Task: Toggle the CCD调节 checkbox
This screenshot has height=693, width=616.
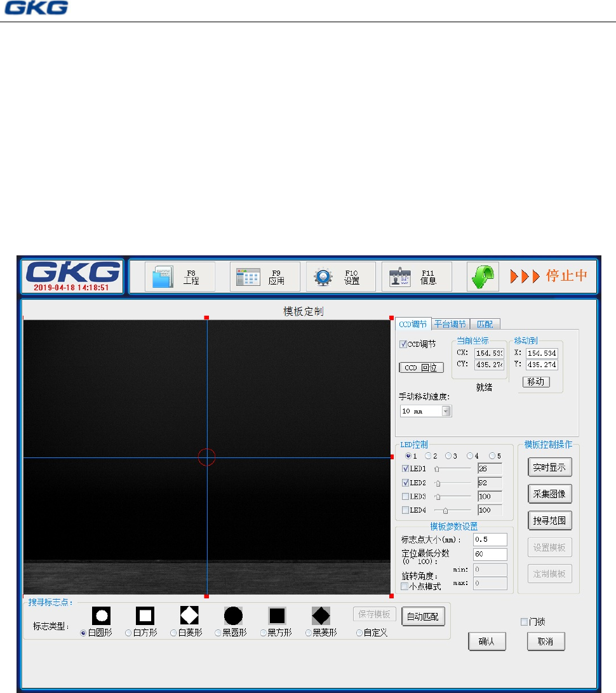Action: click(x=403, y=344)
